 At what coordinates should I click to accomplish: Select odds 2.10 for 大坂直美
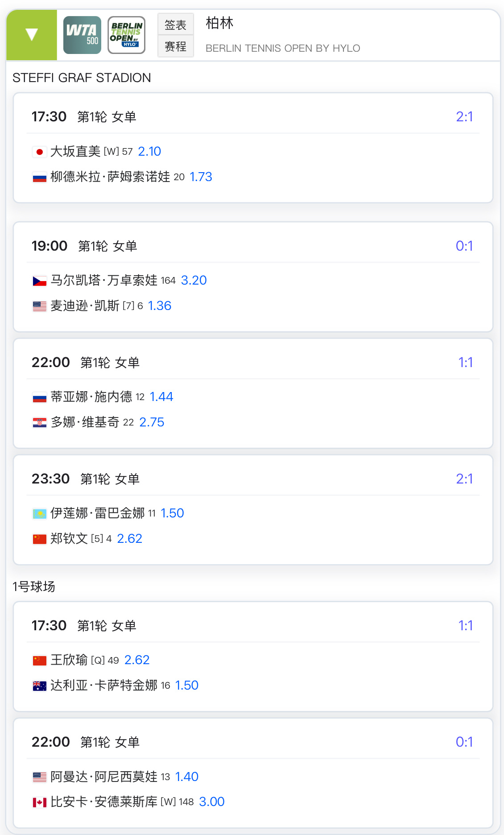click(x=149, y=152)
